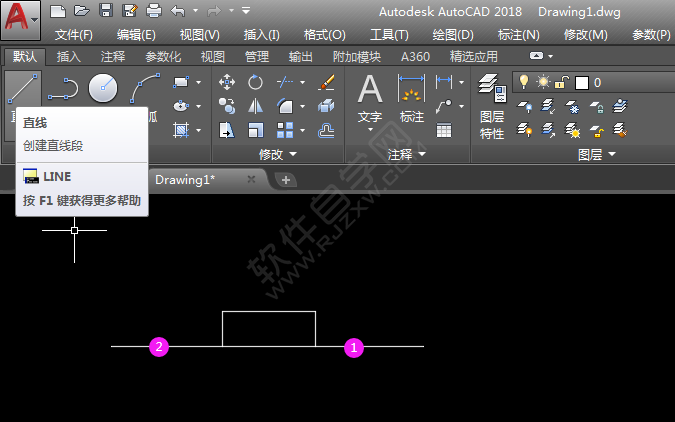This screenshot has height=422, width=675.
Task: Open the File (文件) menu
Action: click(73, 34)
